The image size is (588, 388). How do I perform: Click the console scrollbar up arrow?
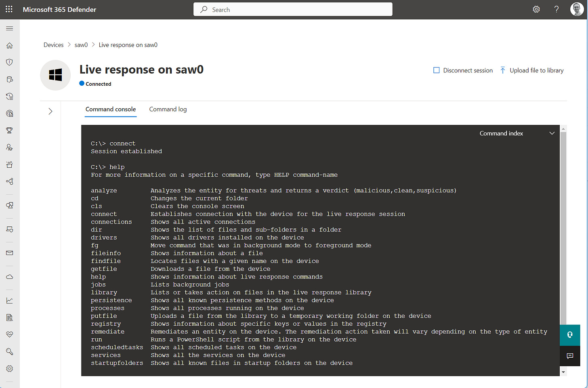(x=563, y=129)
